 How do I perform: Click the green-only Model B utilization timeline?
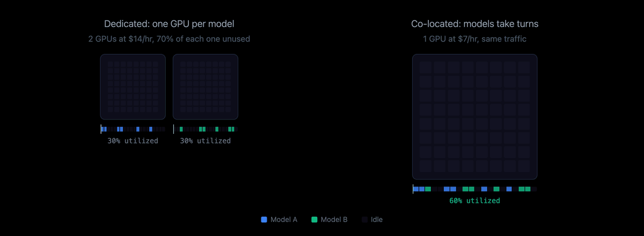pos(206,129)
